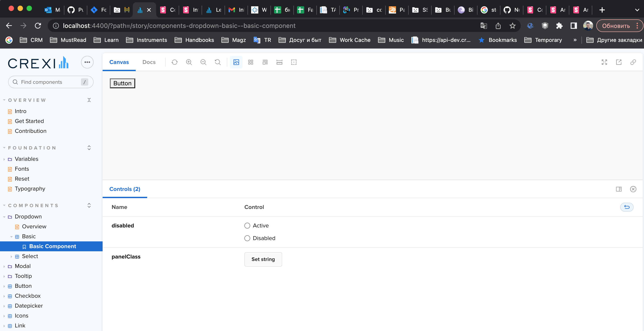Image resolution: width=644 pixels, height=331 pixels.
Task: Go full screen in Storybook canvas
Action: tap(604, 62)
